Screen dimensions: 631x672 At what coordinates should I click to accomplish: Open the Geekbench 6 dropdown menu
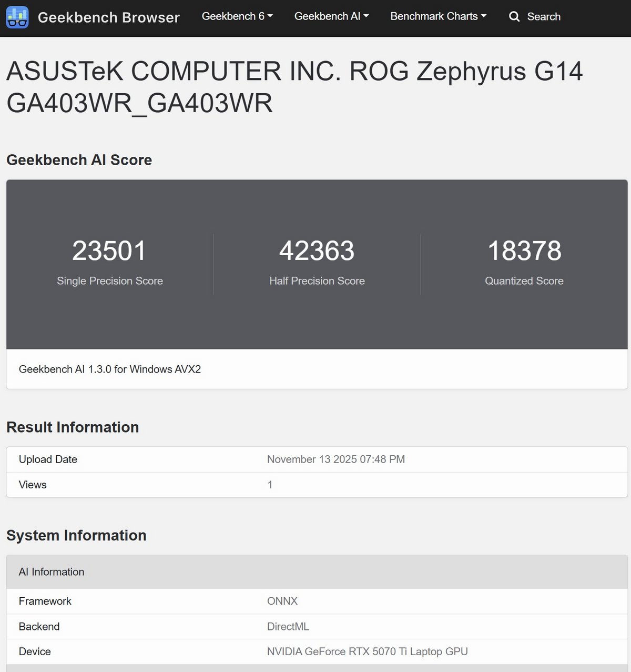(237, 16)
